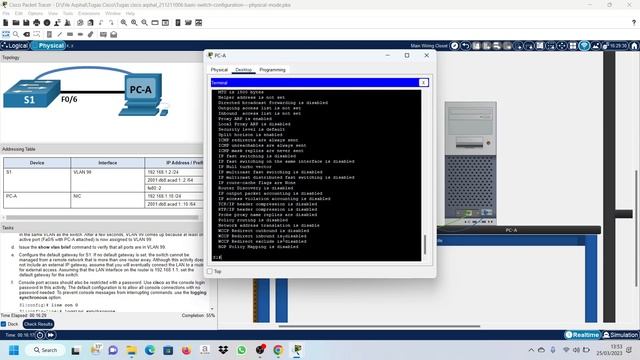Viewport: 640px width, 360px height.
Task: Click the PC-A computer in topology diagram
Action: (x=142, y=95)
